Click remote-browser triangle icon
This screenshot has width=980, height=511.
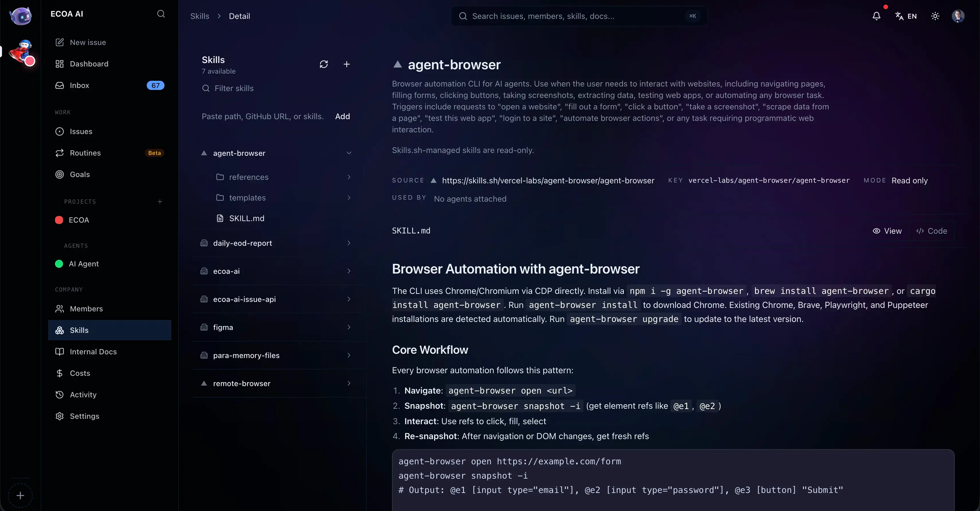204,383
